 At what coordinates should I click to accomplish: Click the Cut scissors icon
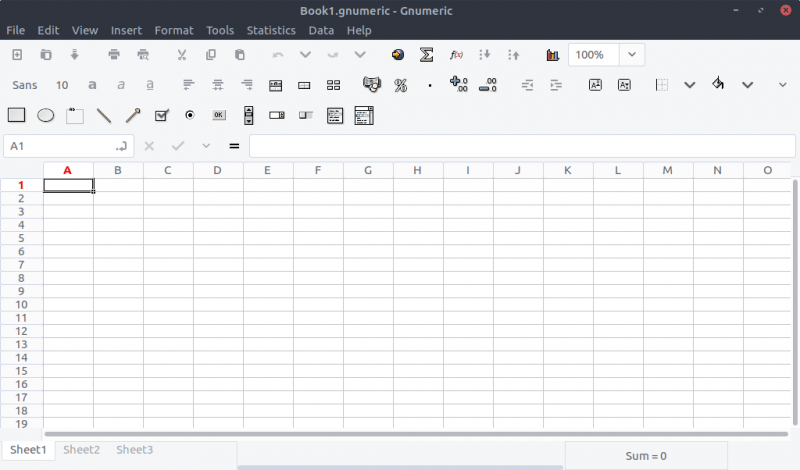tap(182, 55)
